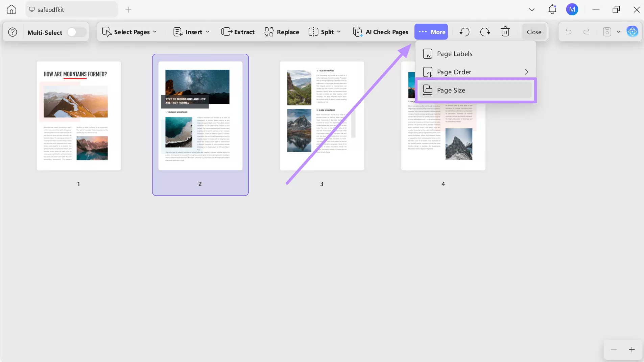
Task: Click the Close button
Action: point(534,32)
